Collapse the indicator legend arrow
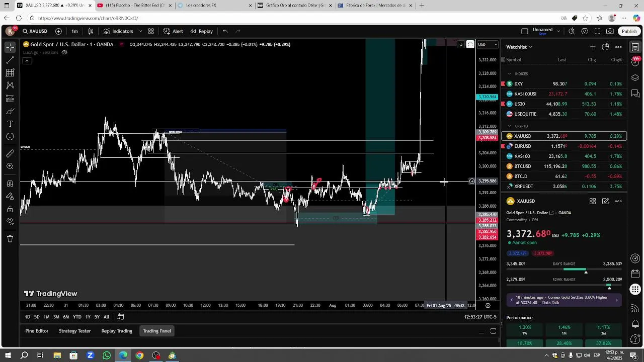644x362 pixels. coord(27,61)
